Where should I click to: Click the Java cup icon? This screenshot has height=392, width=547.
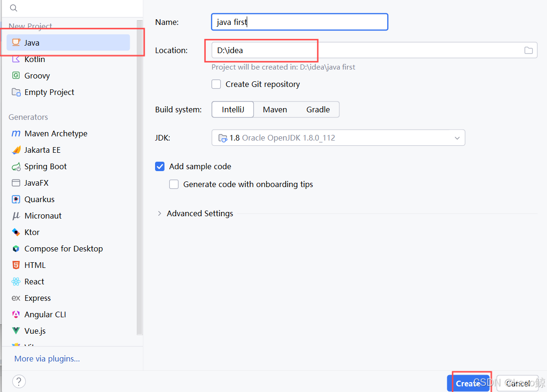[x=16, y=43]
